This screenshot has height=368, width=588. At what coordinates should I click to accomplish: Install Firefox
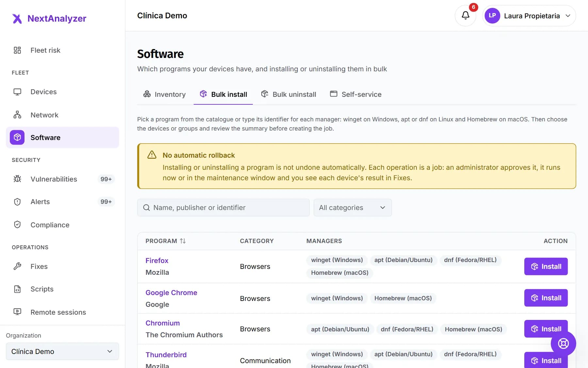tap(546, 267)
